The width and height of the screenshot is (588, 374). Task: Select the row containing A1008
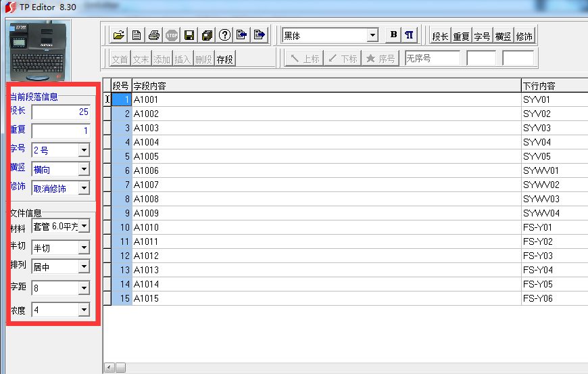[324, 199]
